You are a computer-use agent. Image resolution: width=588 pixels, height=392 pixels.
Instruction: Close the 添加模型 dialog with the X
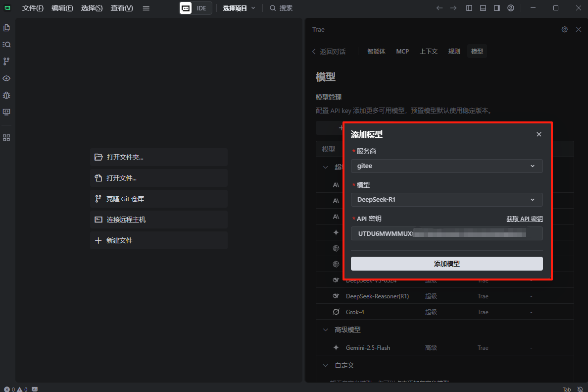point(539,134)
